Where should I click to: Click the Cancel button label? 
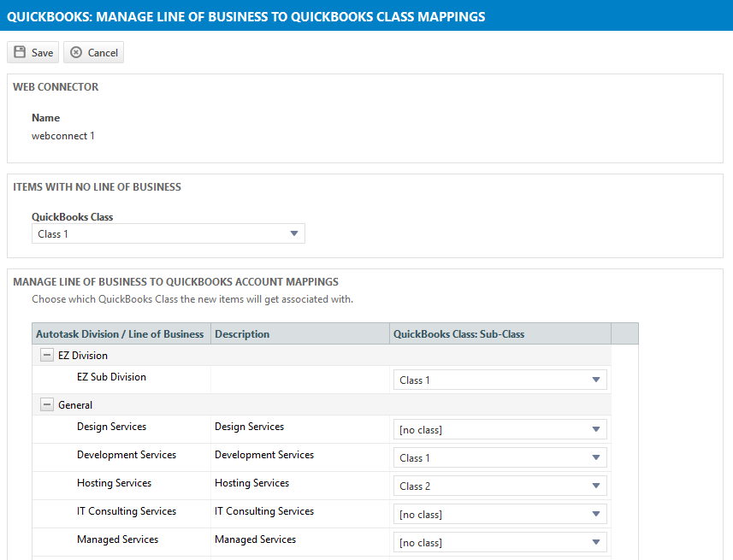pyautogui.click(x=103, y=53)
